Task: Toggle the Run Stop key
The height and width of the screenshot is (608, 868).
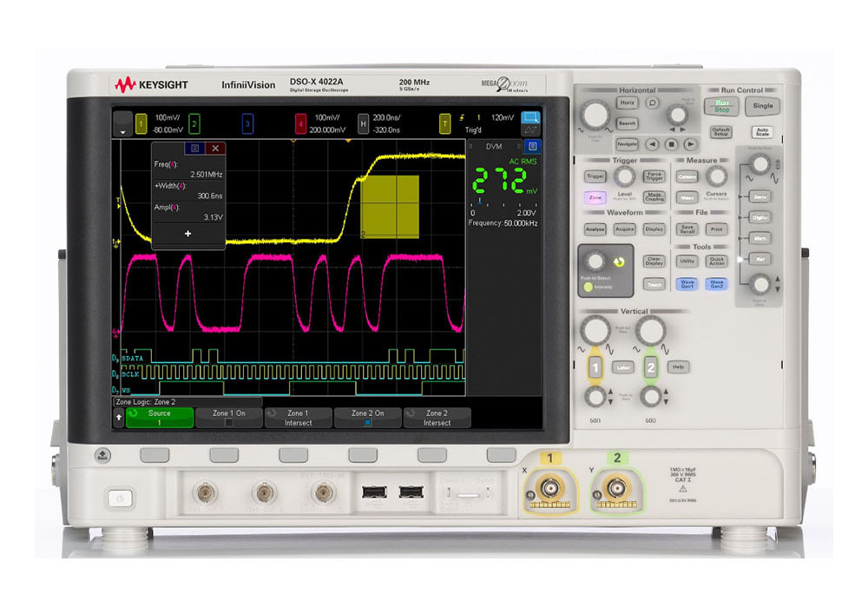Action: (x=721, y=106)
